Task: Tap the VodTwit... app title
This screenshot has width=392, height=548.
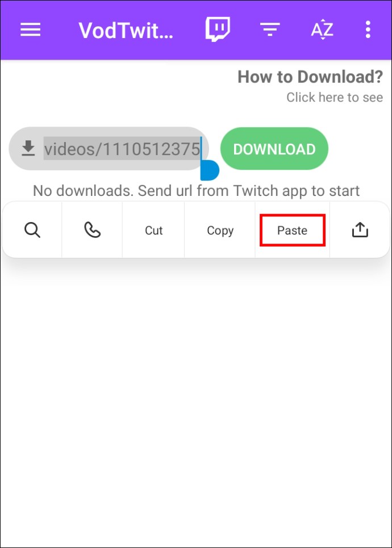Action: pos(126,31)
